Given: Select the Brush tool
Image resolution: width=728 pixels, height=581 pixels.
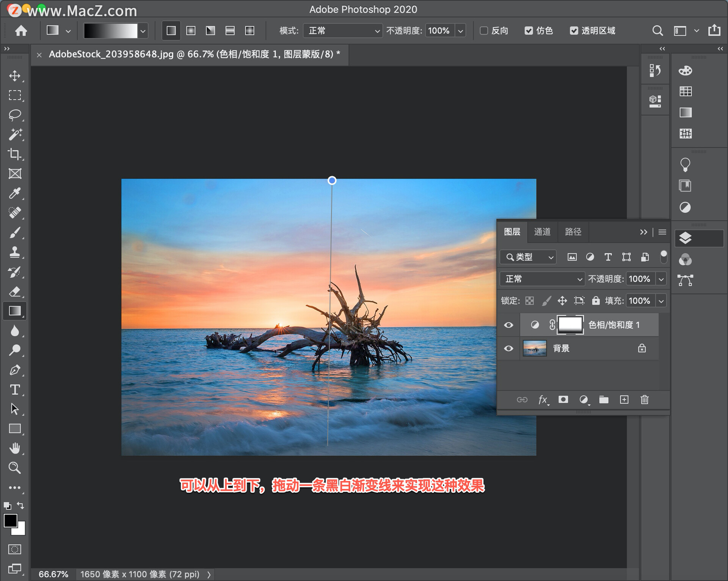Looking at the screenshot, I should 15,232.
